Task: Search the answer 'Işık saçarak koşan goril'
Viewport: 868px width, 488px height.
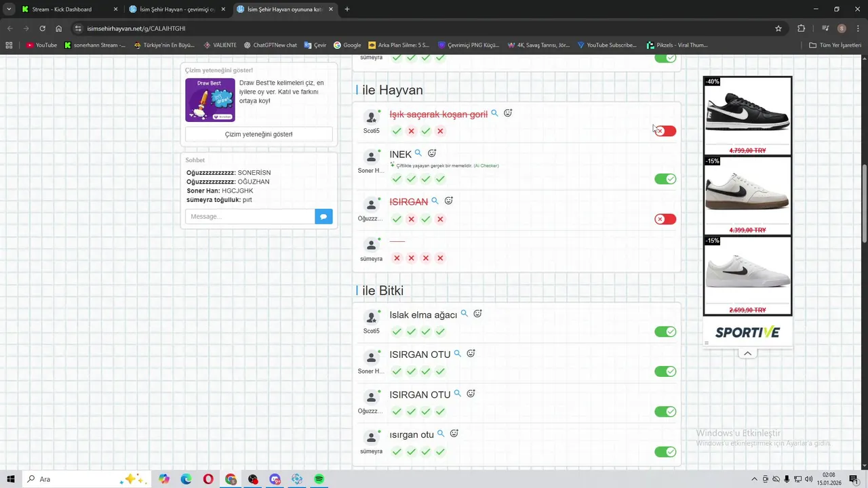Action: tap(494, 113)
